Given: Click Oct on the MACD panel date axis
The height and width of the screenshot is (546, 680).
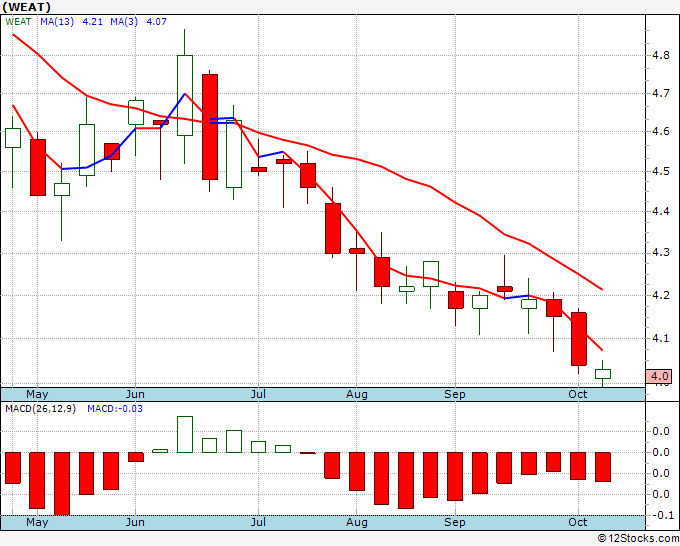Looking at the screenshot, I should tap(578, 522).
